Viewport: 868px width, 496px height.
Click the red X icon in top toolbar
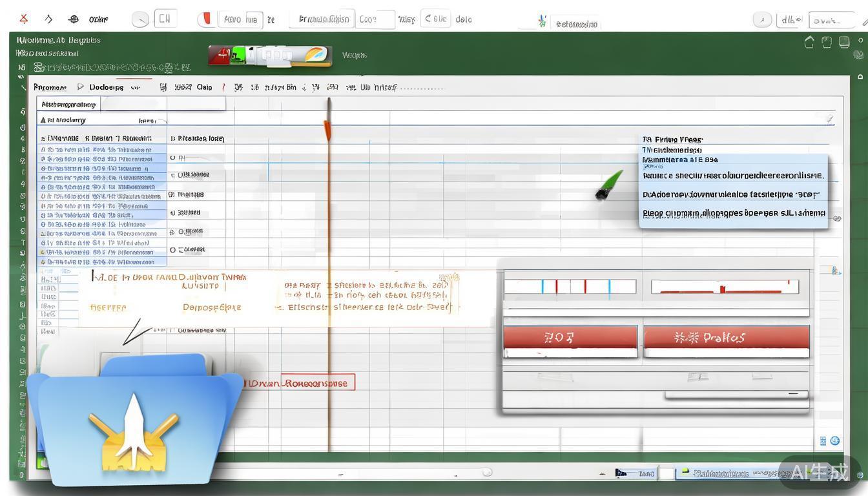click(x=23, y=19)
